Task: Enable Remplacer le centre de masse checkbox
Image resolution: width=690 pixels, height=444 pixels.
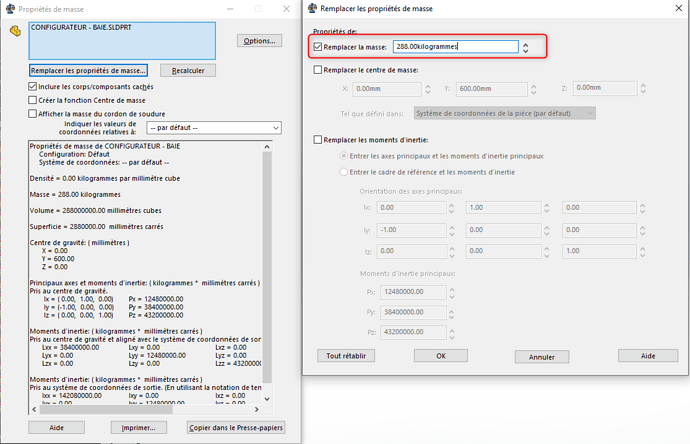Action: pos(318,70)
